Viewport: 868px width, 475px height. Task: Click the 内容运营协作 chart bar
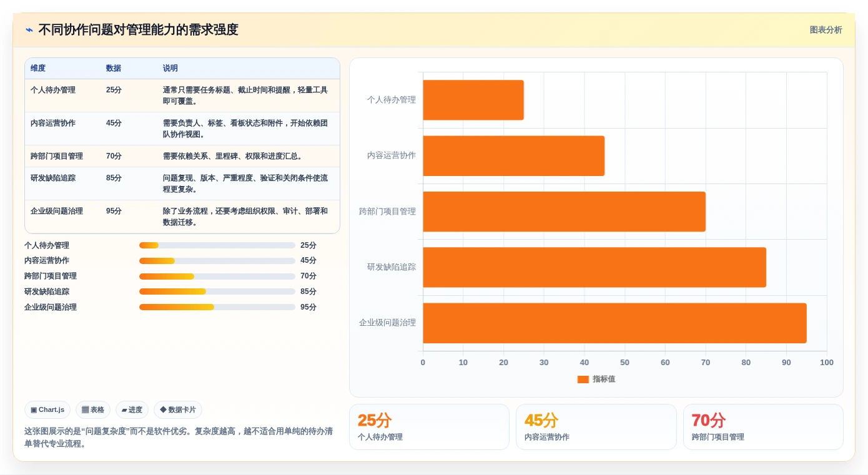click(514, 155)
